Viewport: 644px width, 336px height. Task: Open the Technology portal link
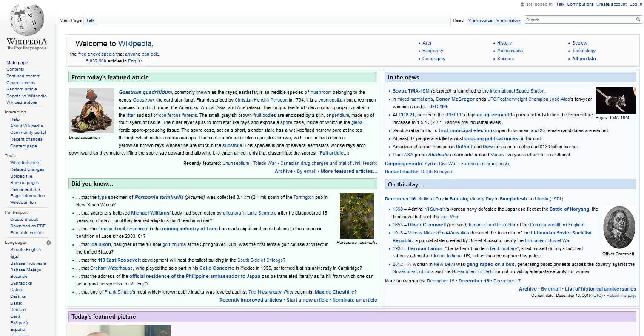click(x=584, y=51)
